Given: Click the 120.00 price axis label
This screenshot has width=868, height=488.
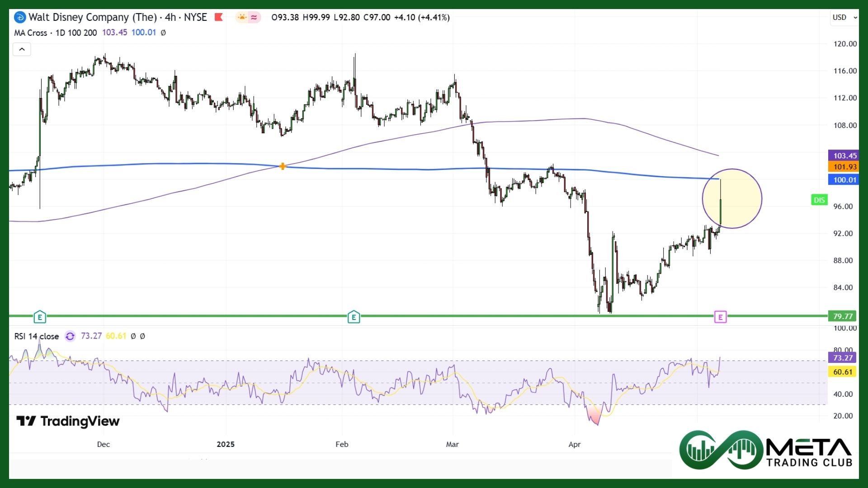Looking at the screenshot, I should (x=845, y=44).
